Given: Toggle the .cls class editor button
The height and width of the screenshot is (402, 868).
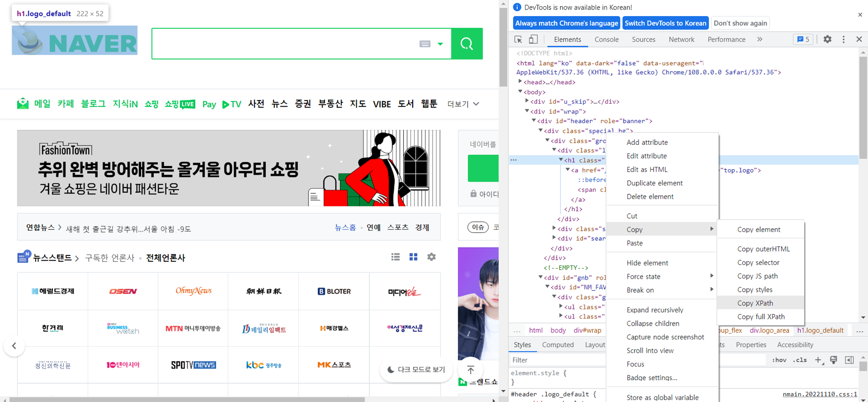Looking at the screenshot, I should pos(800,360).
